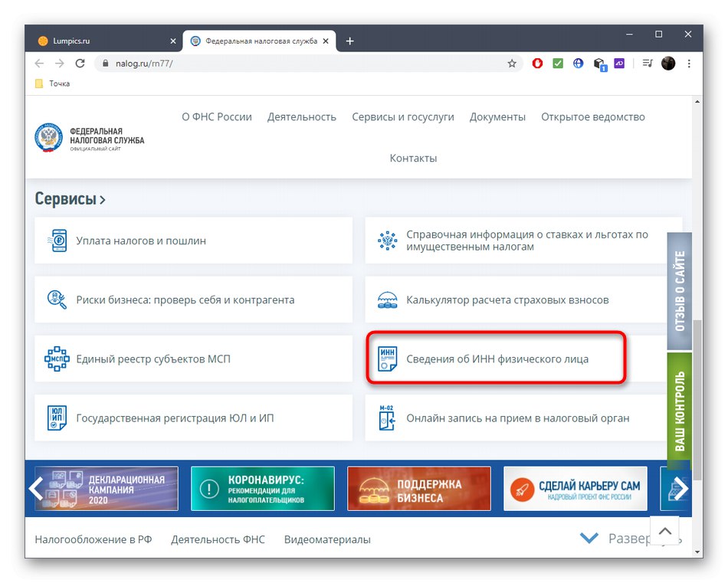Click the Ваш контроль side tab
Image resolution: width=728 pixels, height=583 pixels.
[x=679, y=411]
